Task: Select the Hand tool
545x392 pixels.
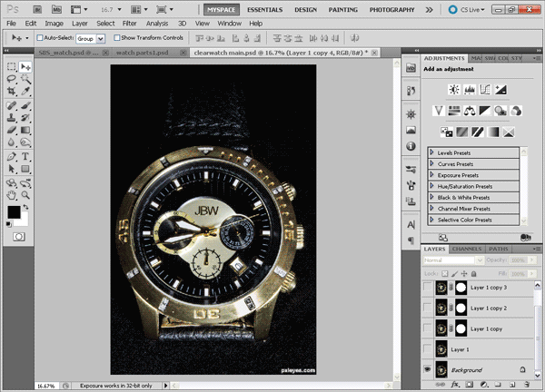Action: click(12, 195)
